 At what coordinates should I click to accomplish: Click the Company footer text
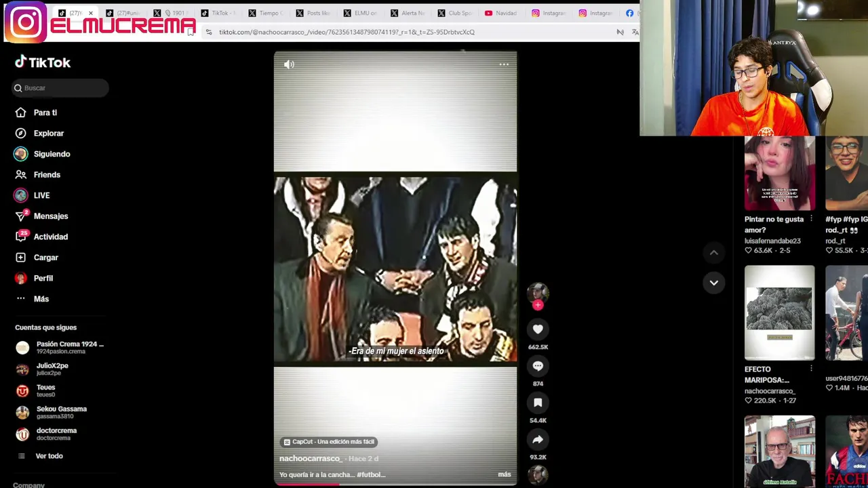pyautogui.click(x=29, y=485)
